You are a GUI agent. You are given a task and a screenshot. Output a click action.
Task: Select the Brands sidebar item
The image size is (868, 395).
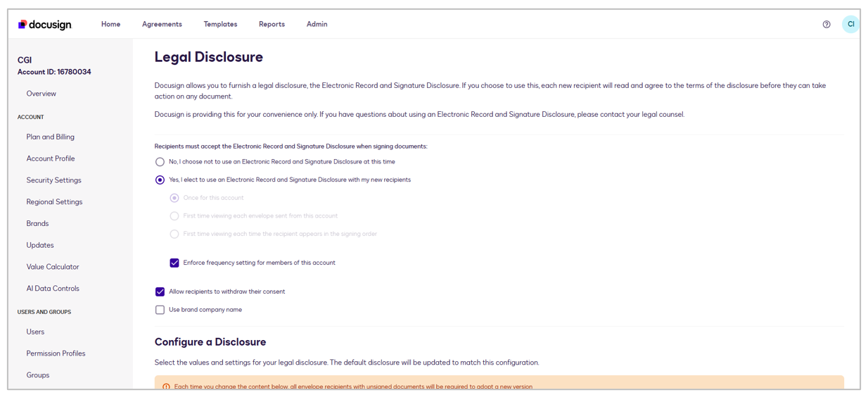click(37, 224)
